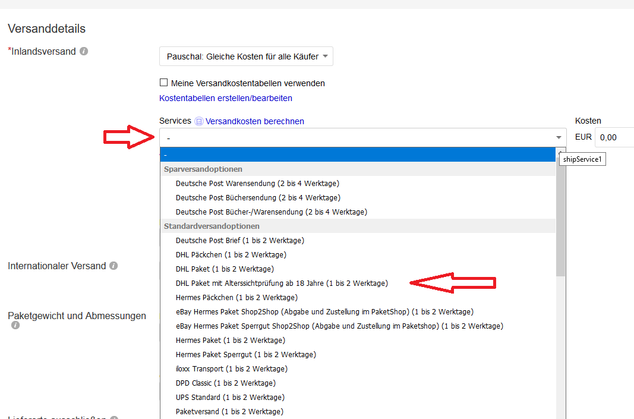Click info icon under Paketgewicht und Abmessungen
The image size is (634, 419).
pos(15,326)
